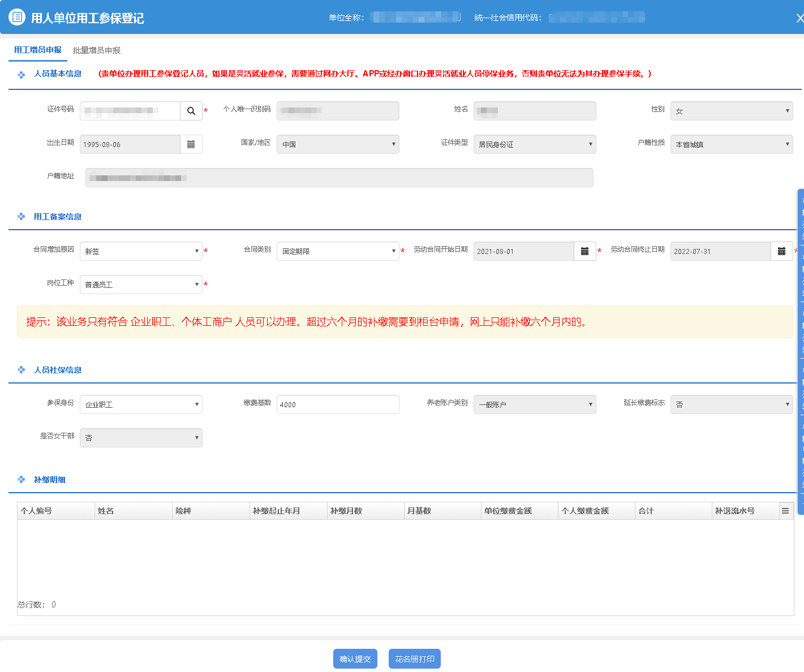Open calendar for 劳动合同终止日期
804x672 pixels.
tap(781, 251)
